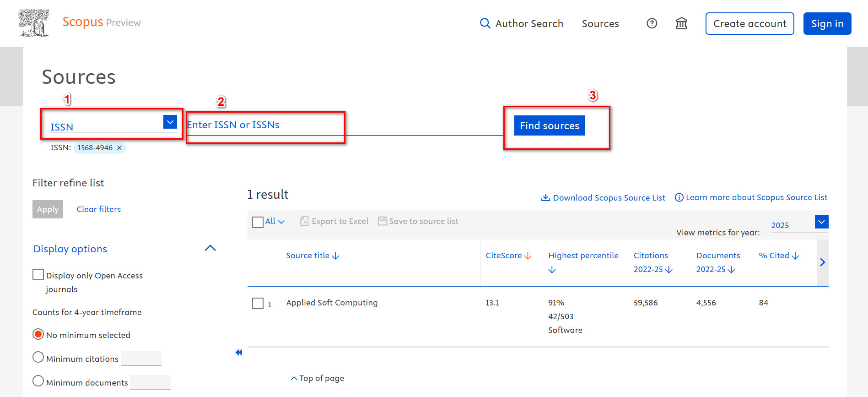Sort by CiteScore arrow
Viewport: 868px width, 397px height.
[x=528, y=256]
